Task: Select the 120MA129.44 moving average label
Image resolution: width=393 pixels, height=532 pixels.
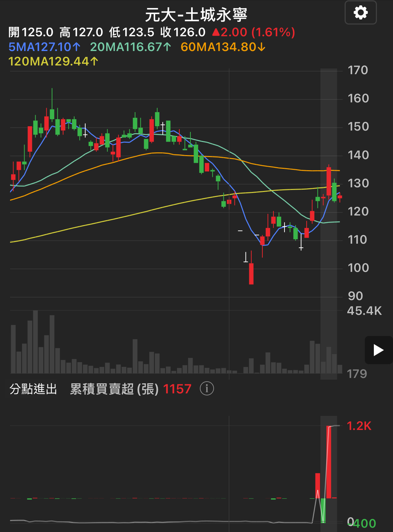Action: [x=53, y=61]
